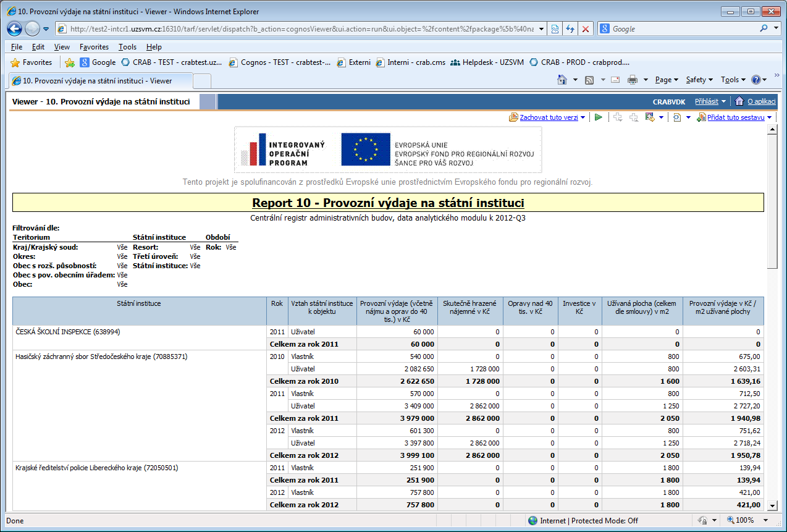Open the View menu

point(62,47)
